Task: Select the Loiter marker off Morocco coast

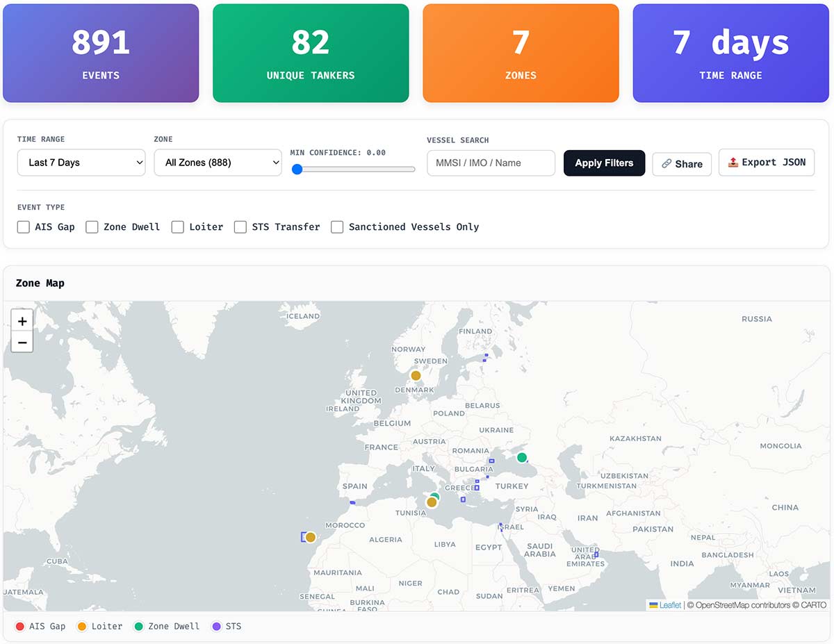Action: pos(311,537)
